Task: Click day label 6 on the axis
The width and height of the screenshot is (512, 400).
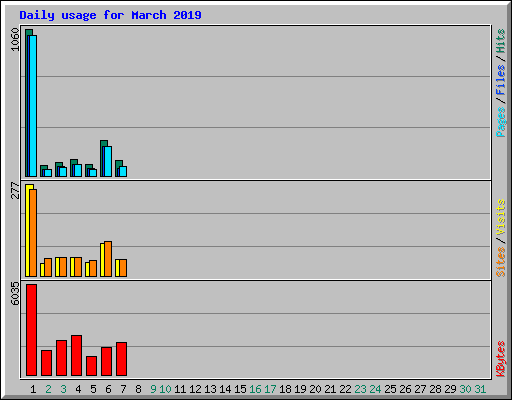Action: [108, 389]
